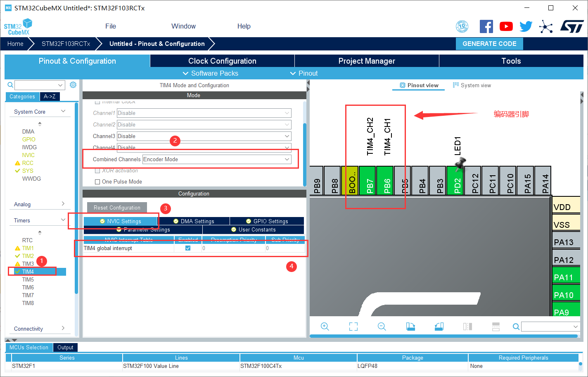
Task: Switch to System view
Action: pos(472,85)
